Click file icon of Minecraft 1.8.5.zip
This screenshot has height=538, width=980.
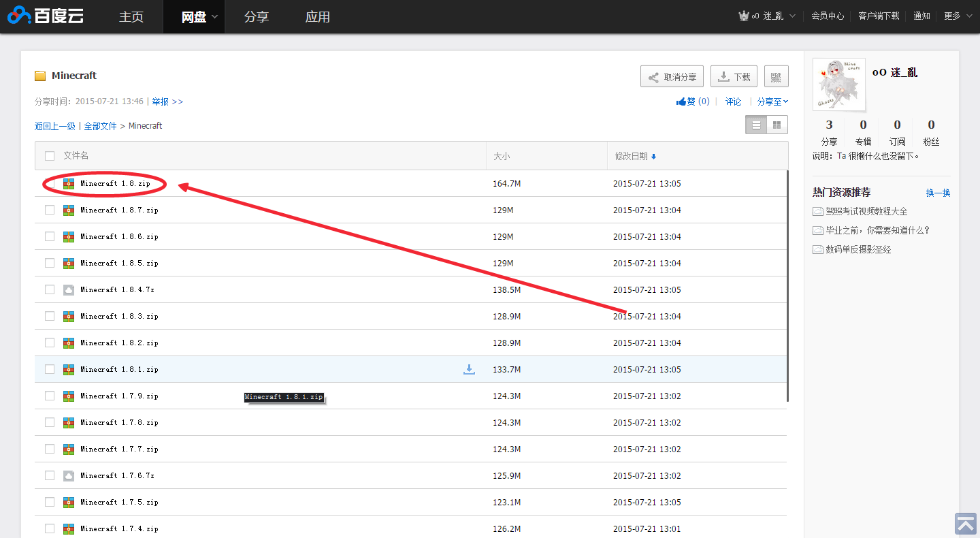pos(69,264)
